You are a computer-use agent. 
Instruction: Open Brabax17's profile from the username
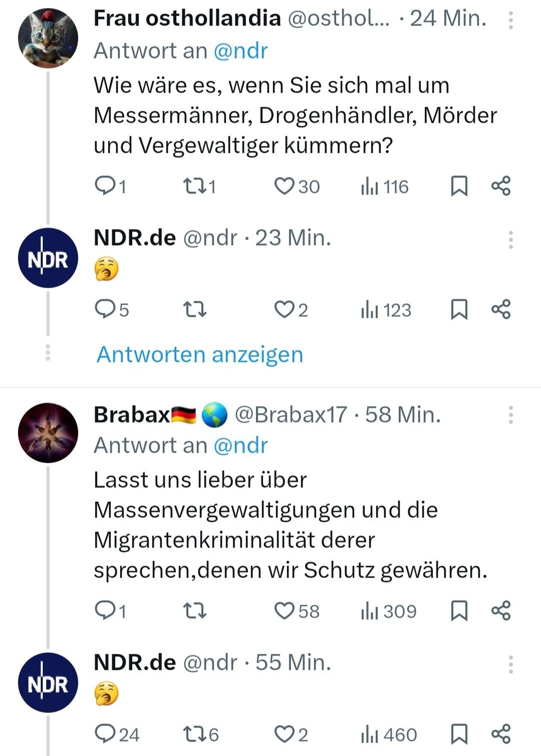(x=291, y=415)
